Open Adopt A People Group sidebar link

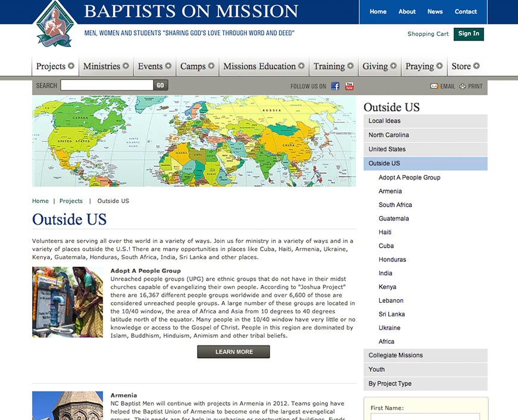click(x=409, y=178)
